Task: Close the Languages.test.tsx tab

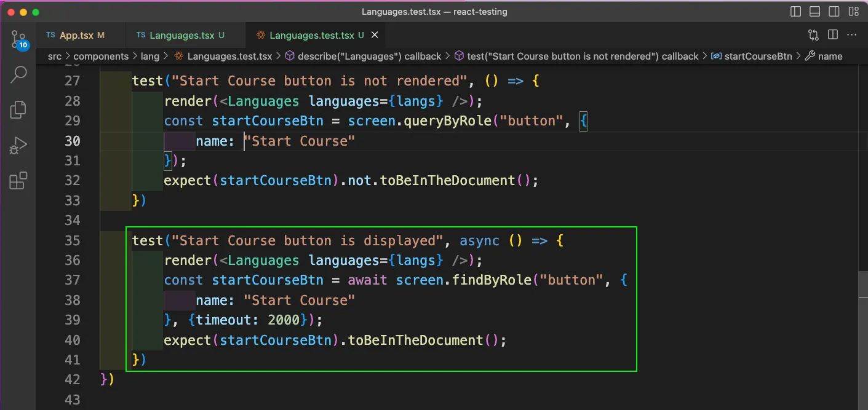Action: 375,35
